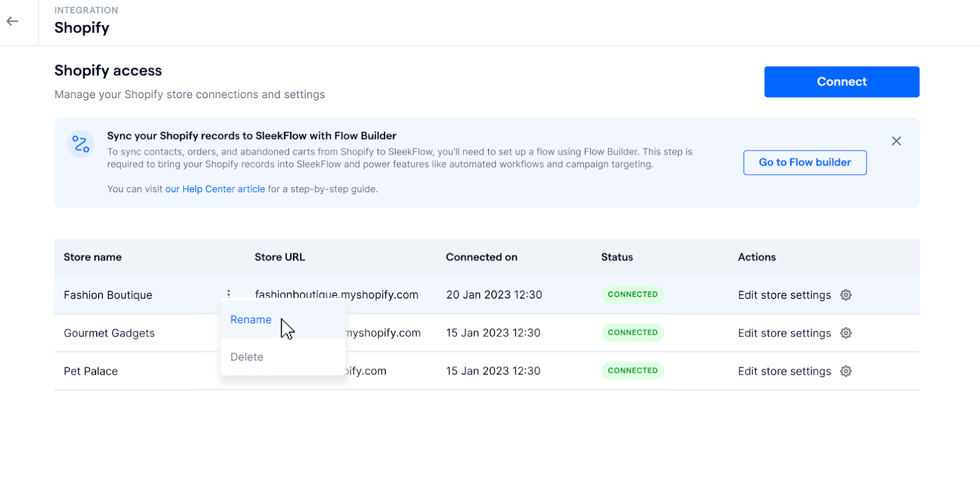Open the three-dot menu for Fashion Boutique
The width and height of the screenshot is (980, 496).
pos(228,294)
